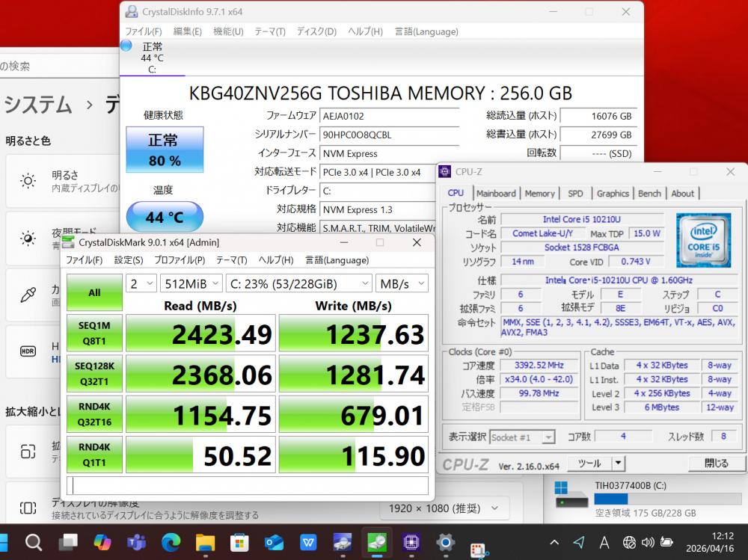Switch to Memory tab in CPU-Z
Image resolution: width=748 pixels, height=560 pixels.
click(x=539, y=193)
